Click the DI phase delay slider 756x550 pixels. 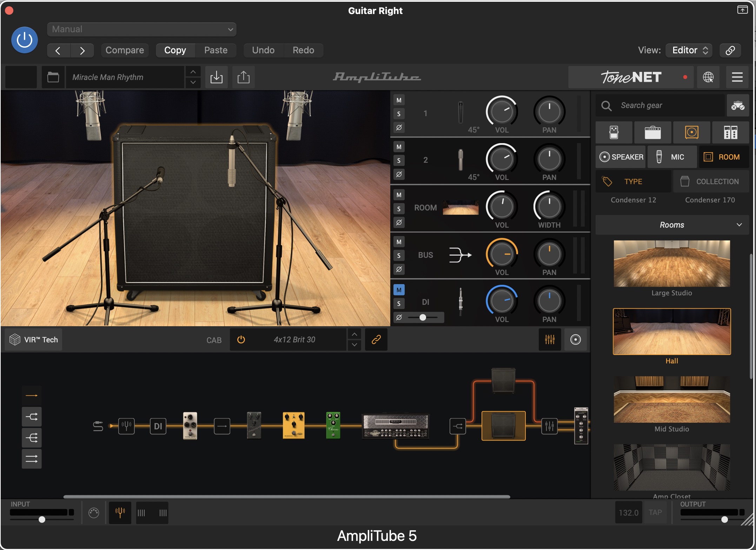[x=423, y=318]
